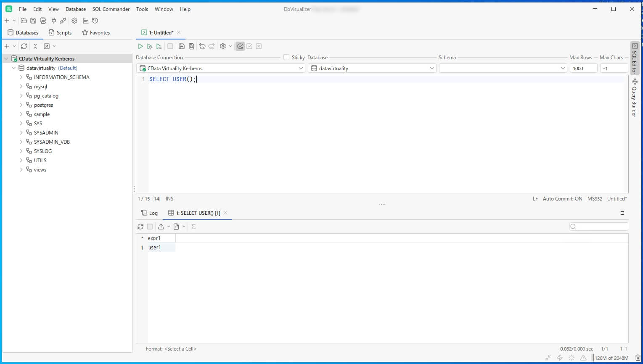Toggle Auto Commit: ON in status bar
This screenshot has height=364, width=643.
coord(562,199)
